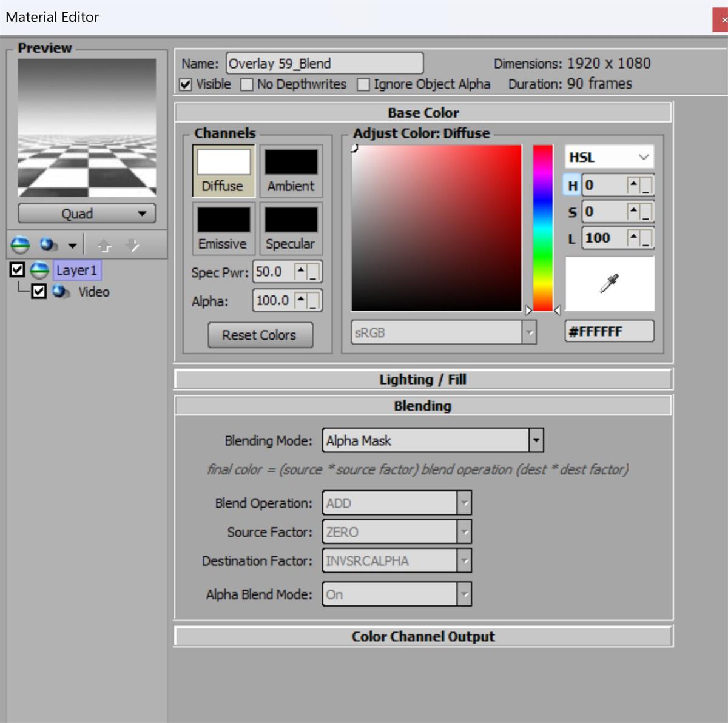
Task: Click the add layer sphere icon in toolbar
Action: coord(20,245)
